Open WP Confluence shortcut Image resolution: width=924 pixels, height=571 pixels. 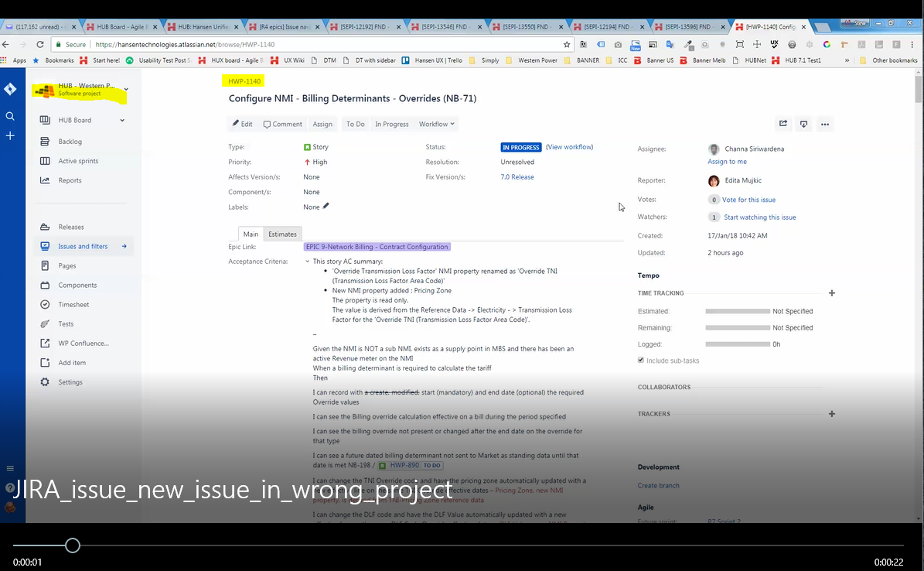[x=83, y=344]
